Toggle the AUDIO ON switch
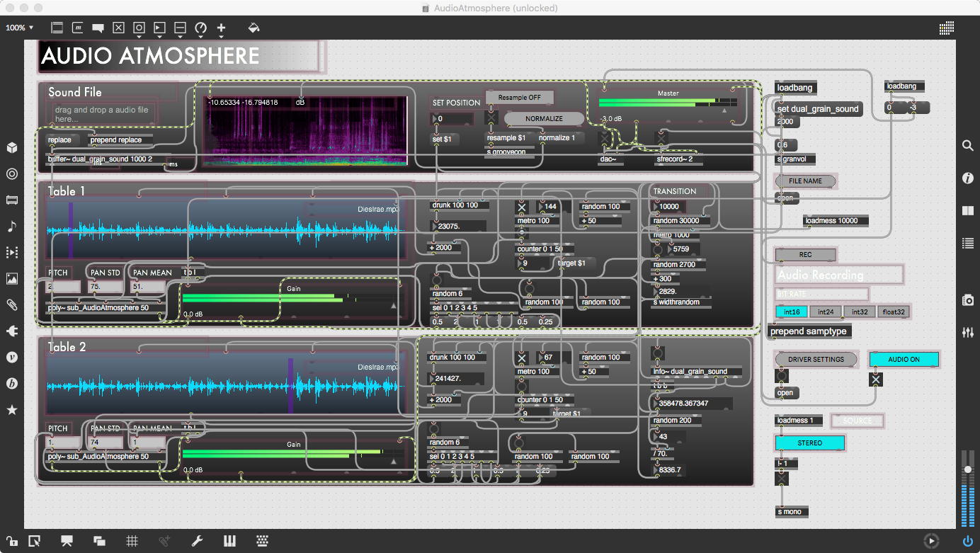980x553 pixels. click(x=904, y=359)
